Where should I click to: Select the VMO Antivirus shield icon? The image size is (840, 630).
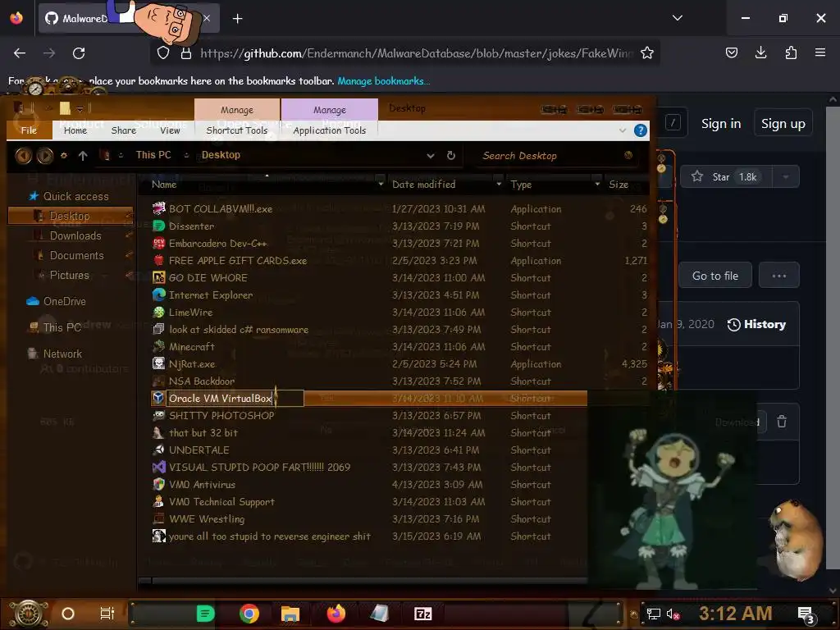pyautogui.click(x=158, y=484)
